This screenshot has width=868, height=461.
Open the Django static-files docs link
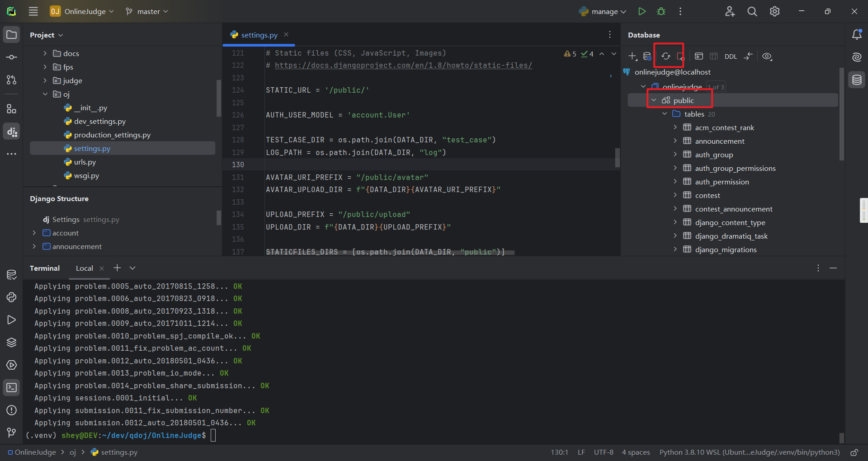pyautogui.click(x=403, y=65)
